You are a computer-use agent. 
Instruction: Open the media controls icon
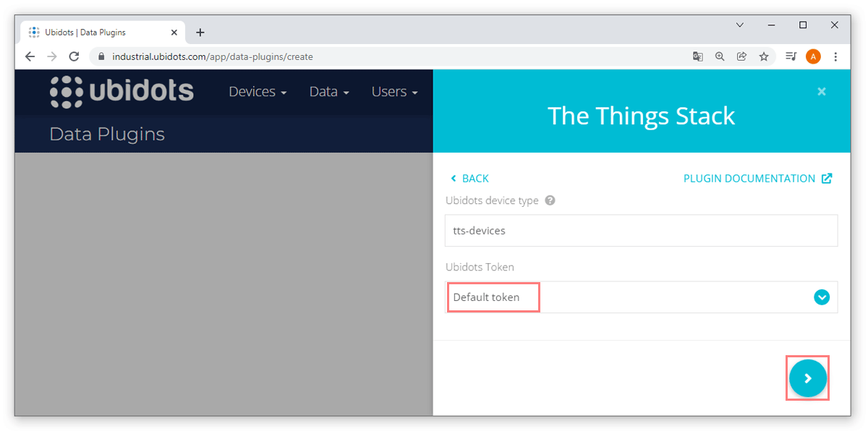791,56
